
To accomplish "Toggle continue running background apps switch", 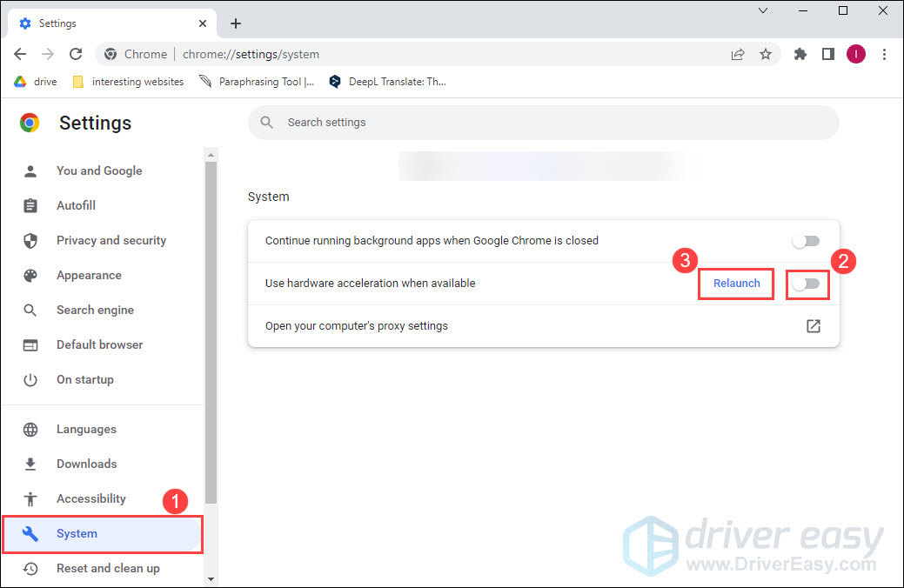I will point(806,241).
